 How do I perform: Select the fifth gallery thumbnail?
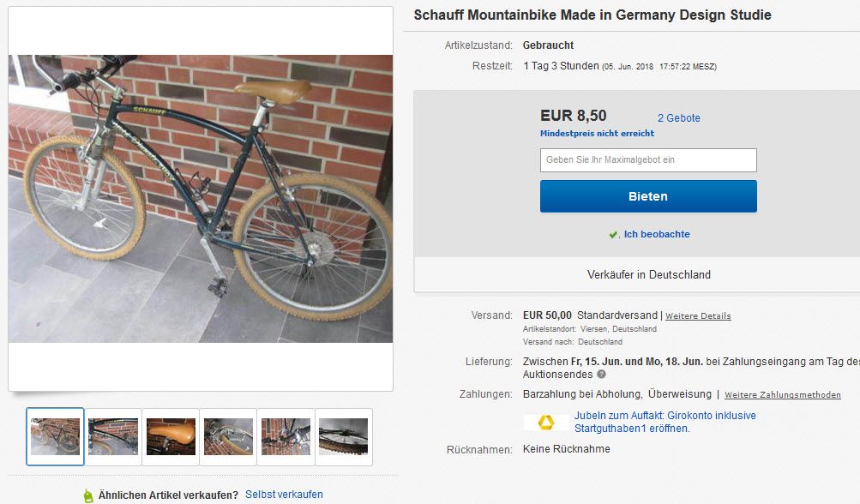click(x=286, y=436)
